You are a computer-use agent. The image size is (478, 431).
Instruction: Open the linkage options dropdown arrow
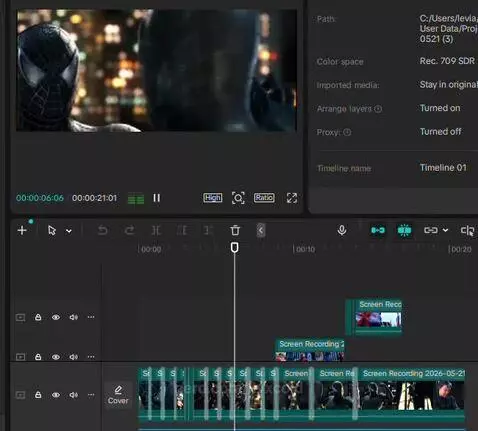(445, 230)
